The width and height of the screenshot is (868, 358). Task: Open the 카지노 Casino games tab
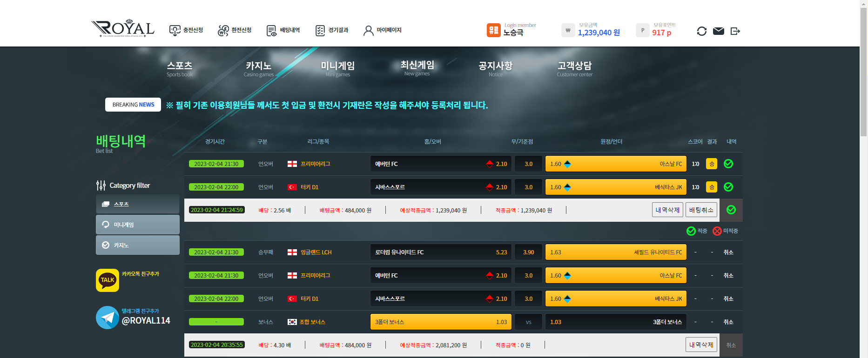(x=259, y=68)
